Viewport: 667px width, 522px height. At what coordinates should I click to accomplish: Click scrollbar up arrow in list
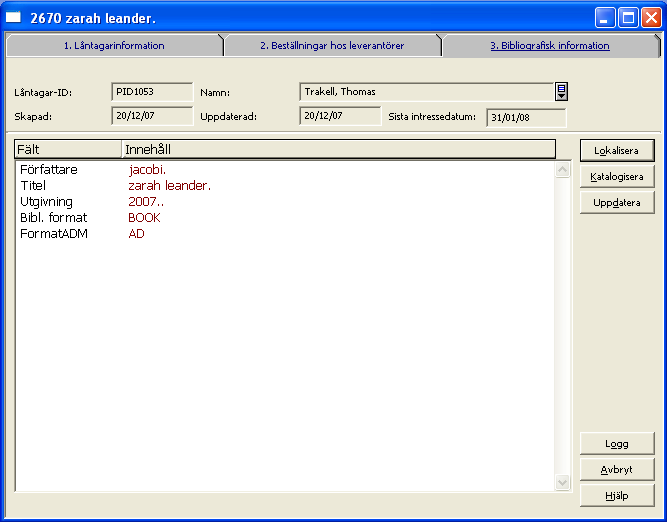coord(562,170)
